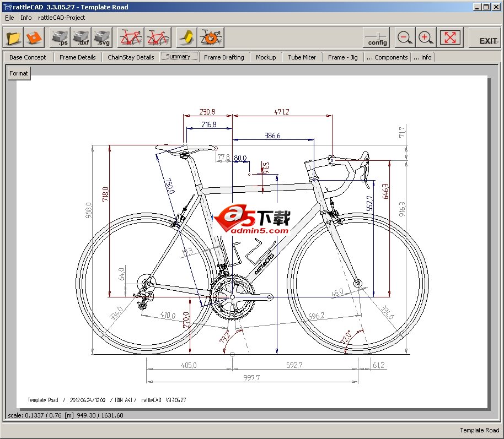This screenshot has width=504, height=439.
Task: Open the File menu
Action: (9, 18)
